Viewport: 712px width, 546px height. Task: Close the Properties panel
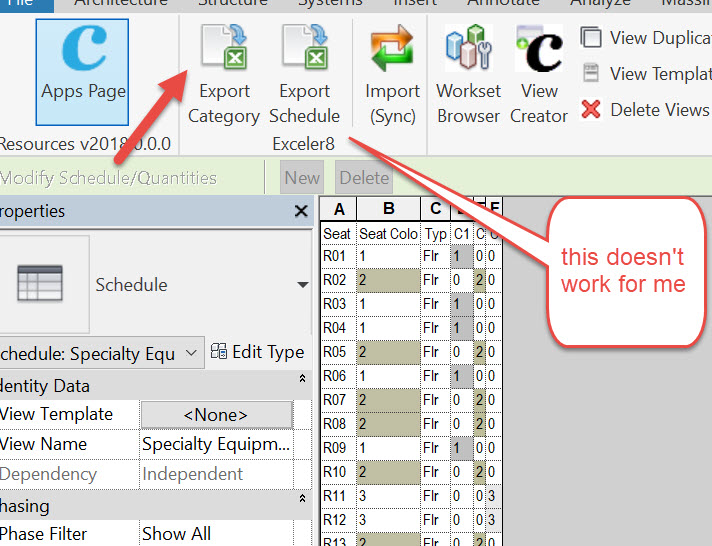(x=301, y=211)
